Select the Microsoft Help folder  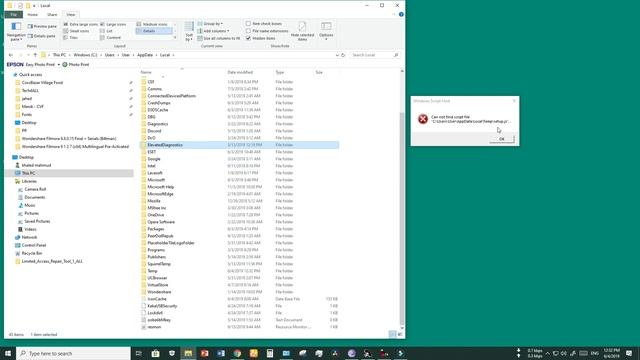(x=160, y=187)
